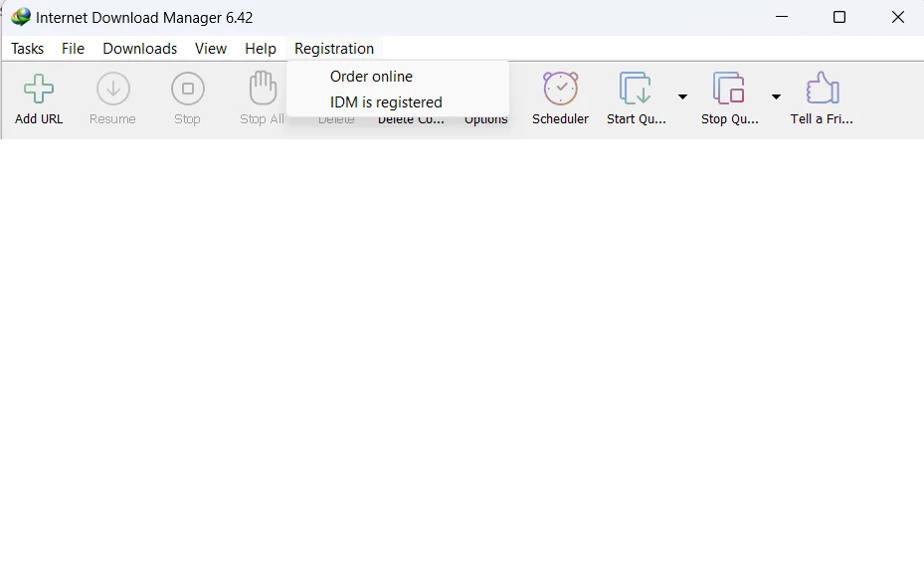
Task: Click the Stop All hand icon
Action: click(x=263, y=88)
